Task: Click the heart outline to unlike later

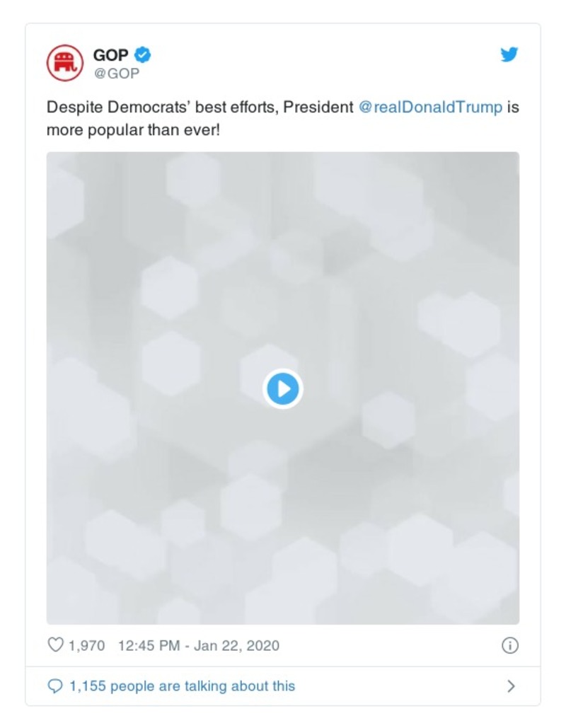Action: click(54, 645)
